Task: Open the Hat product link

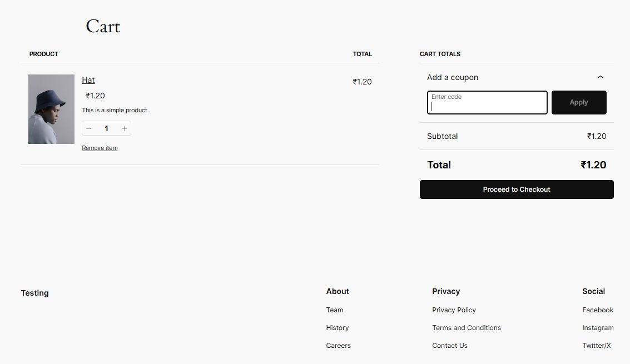Action: pyautogui.click(x=88, y=80)
